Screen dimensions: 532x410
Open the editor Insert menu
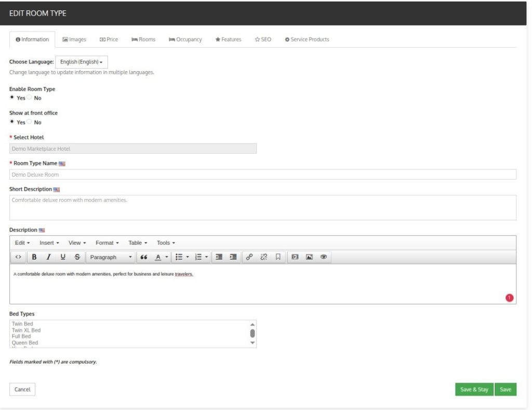49,243
